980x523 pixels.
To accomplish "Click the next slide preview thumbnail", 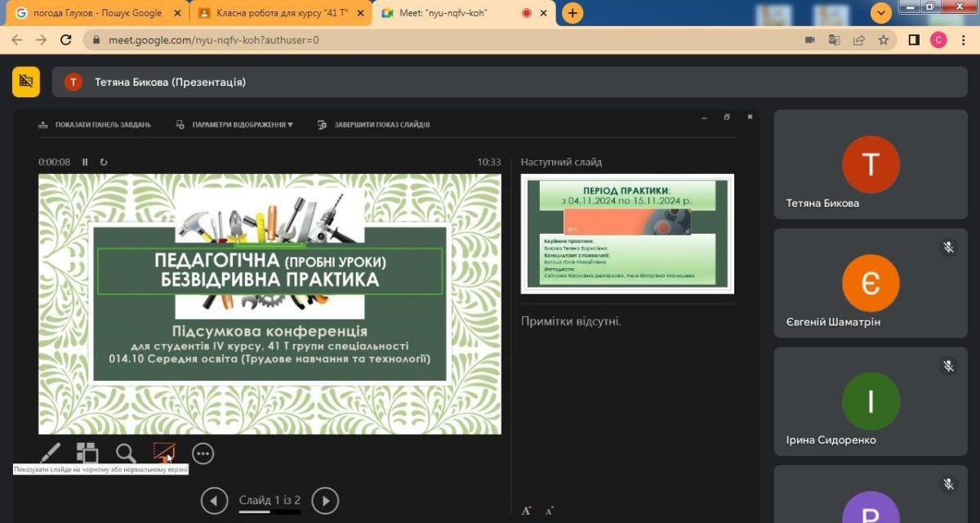I will point(627,234).
